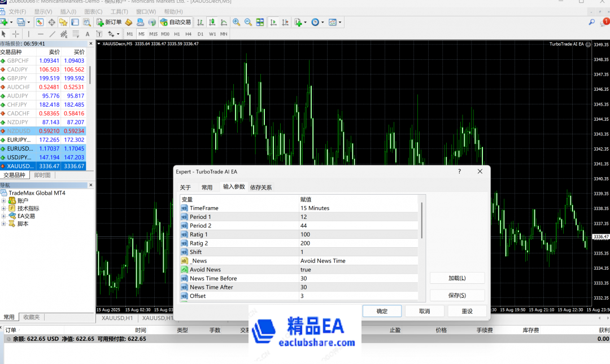Screen dimensions: 610x364
Task: Open the New Chart toolbar icon
Action: [5, 22]
